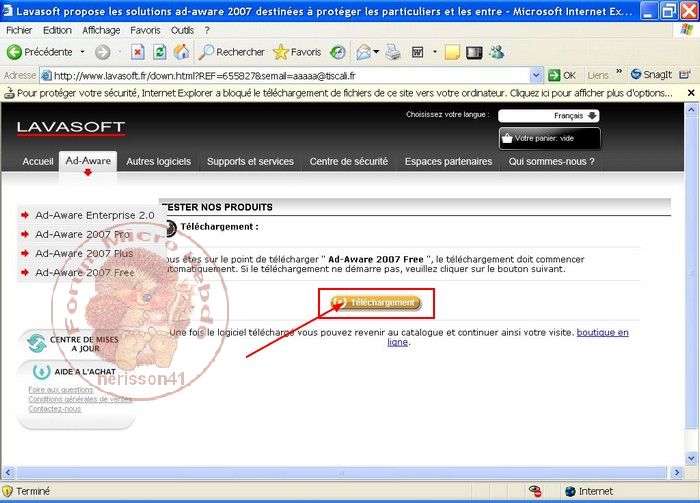Click the Windows flag logo icon
The image size is (700, 503).
point(687,30)
